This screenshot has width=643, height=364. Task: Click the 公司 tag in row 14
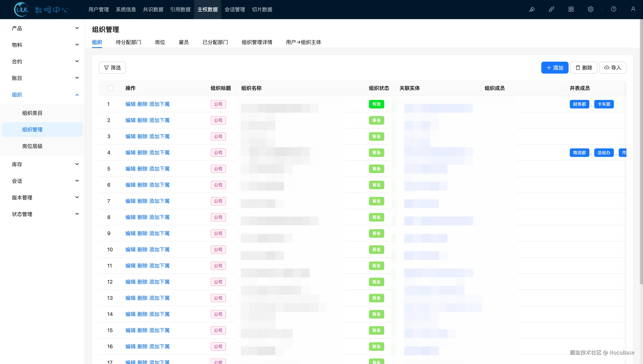coord(218,314)
